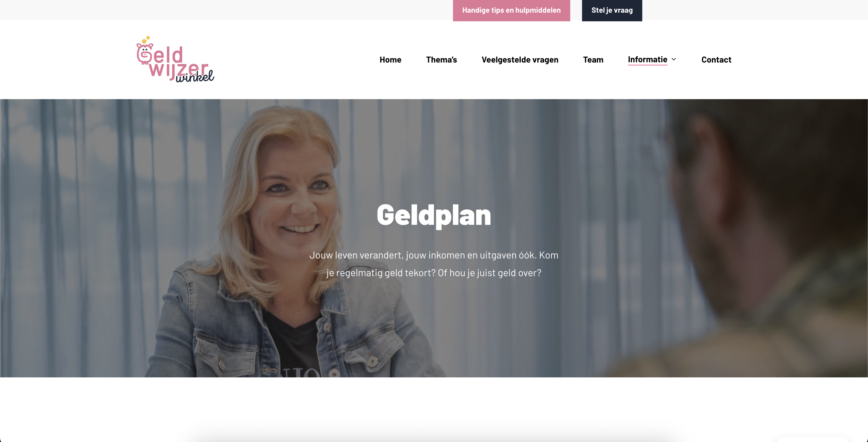Image resolution: width=868 pixels, height=442 pixels.
Task: Select the Team menu item
Action: tap(593, 60)
